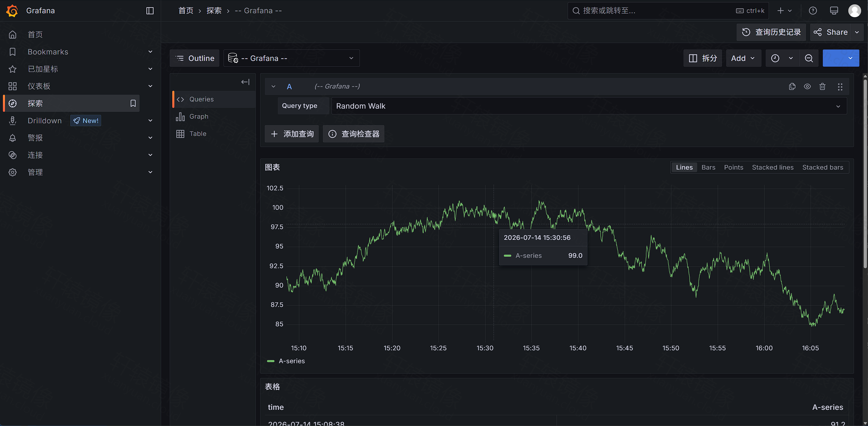
Task: Click the time column header
Action: (276, 407)
